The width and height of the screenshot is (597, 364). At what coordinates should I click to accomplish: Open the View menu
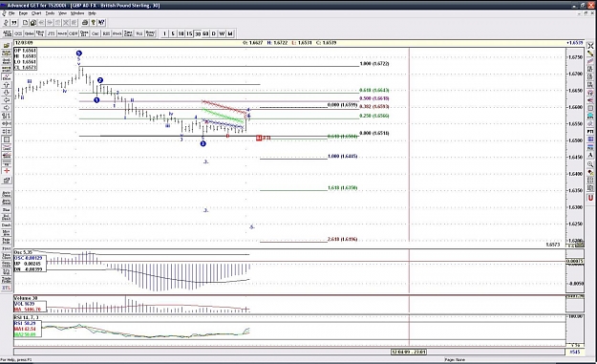(62, 13)
